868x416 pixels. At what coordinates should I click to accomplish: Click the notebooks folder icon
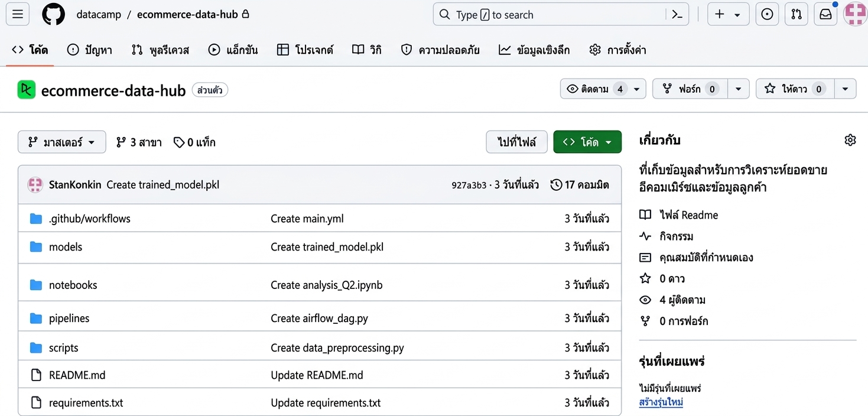36,285
